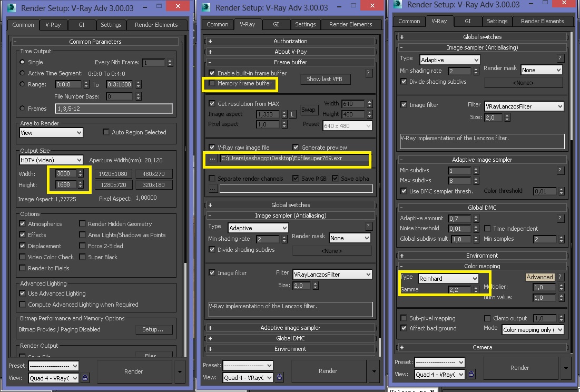Collapse the Common Parameters rollout
Viewport: 580px width, 392px height.
(95, 42)
